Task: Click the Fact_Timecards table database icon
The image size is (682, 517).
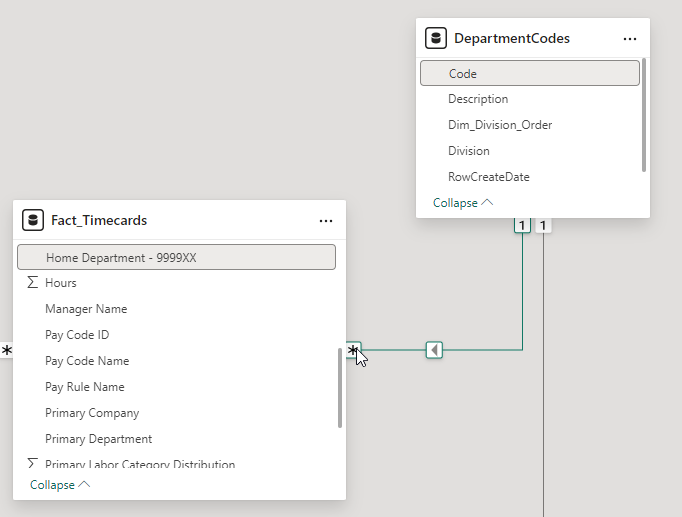Action: pos(33,220)
